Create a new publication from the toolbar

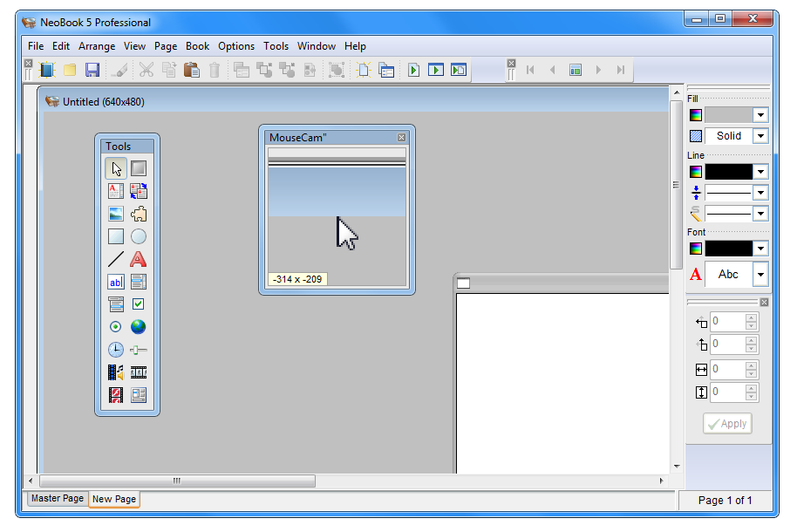point(47,70)
